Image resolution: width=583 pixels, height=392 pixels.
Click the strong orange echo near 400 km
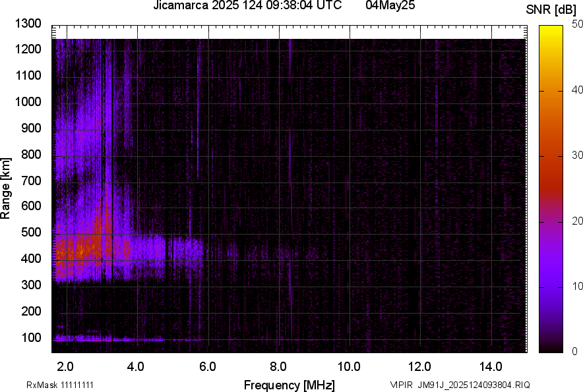point(84,251)
